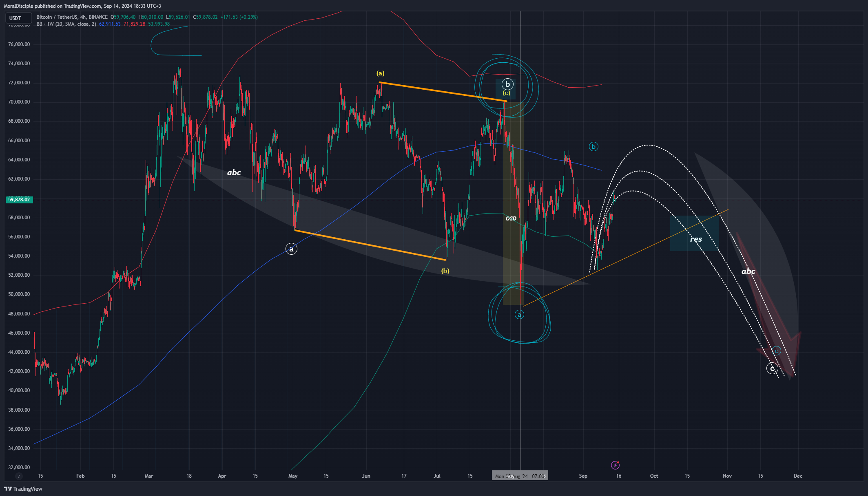The width and height of the screenshot is (868, 496).
Task: Click the Jun label on time axis
Action: [x=366, y=476]
